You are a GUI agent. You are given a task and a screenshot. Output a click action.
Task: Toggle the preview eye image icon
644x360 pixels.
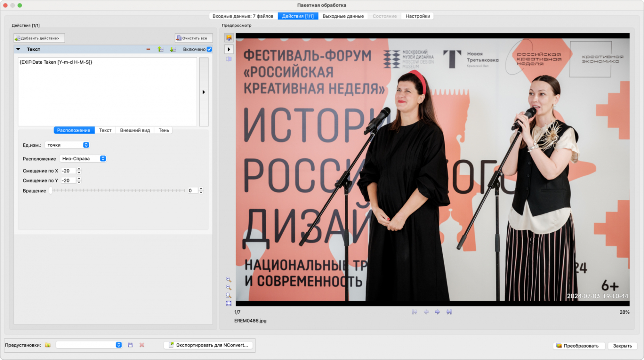pos(229,38)
